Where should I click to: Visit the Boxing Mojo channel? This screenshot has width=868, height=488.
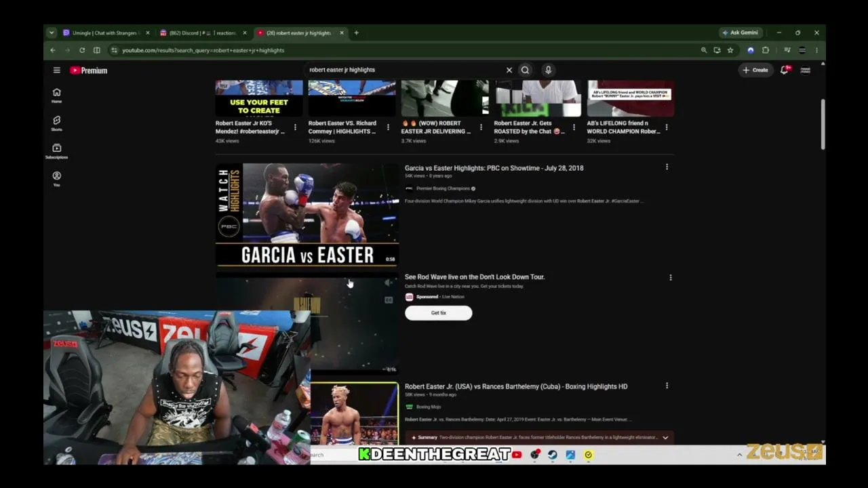tap(429, 407)
